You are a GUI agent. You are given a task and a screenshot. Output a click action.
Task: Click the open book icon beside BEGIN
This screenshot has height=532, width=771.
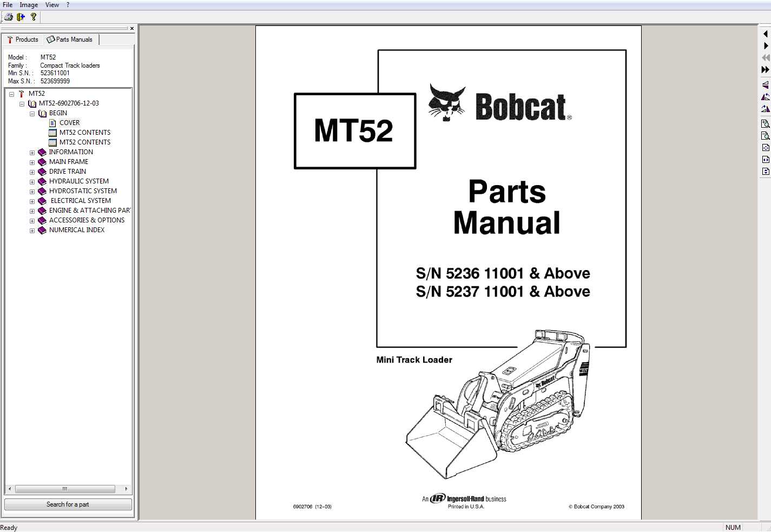[42, 113]
